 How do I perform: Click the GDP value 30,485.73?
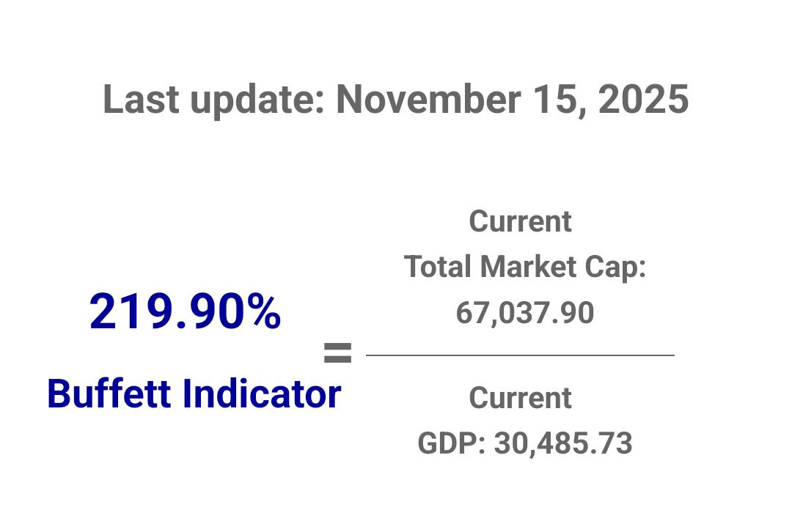pyautogui.click(x=562, y=444)
